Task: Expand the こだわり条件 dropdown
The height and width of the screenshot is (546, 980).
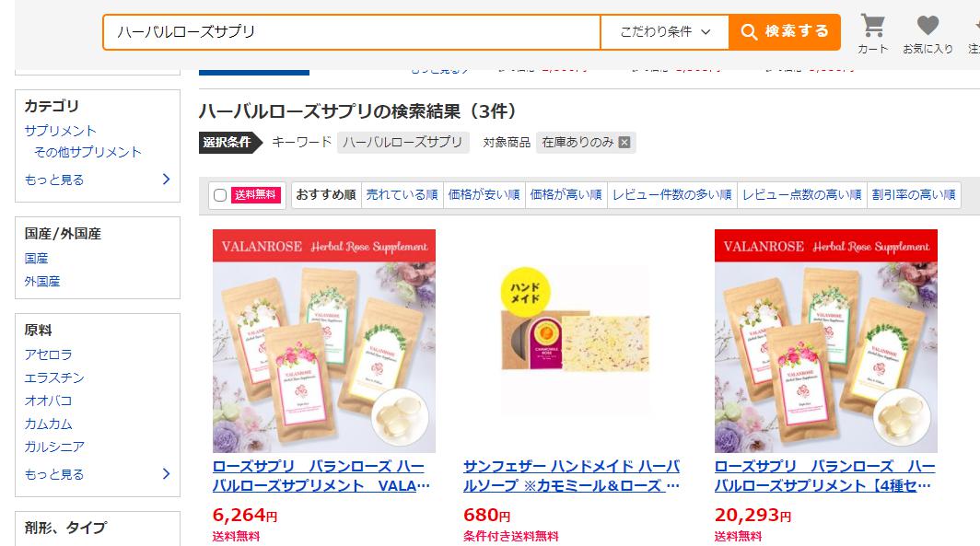Action: (x=665, y=31)
